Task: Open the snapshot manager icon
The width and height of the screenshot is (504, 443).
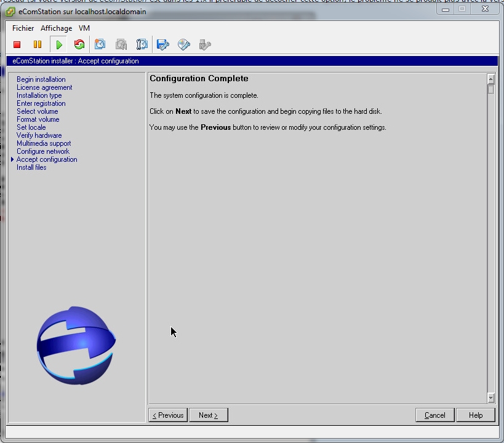Action: 142,44
